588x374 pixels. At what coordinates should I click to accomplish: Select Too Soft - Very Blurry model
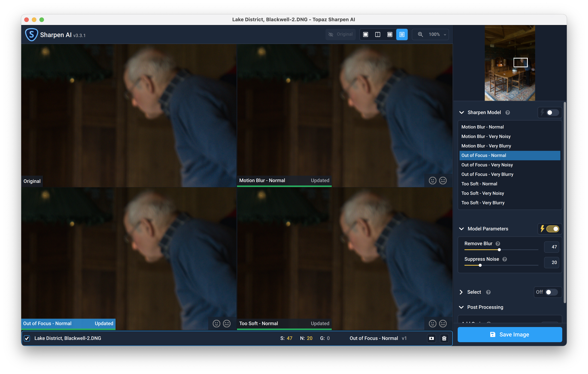click(x=483, y=203)
